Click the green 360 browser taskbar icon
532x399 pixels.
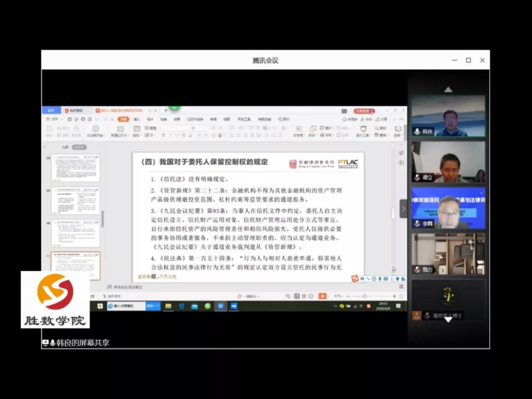pos(208,306)
